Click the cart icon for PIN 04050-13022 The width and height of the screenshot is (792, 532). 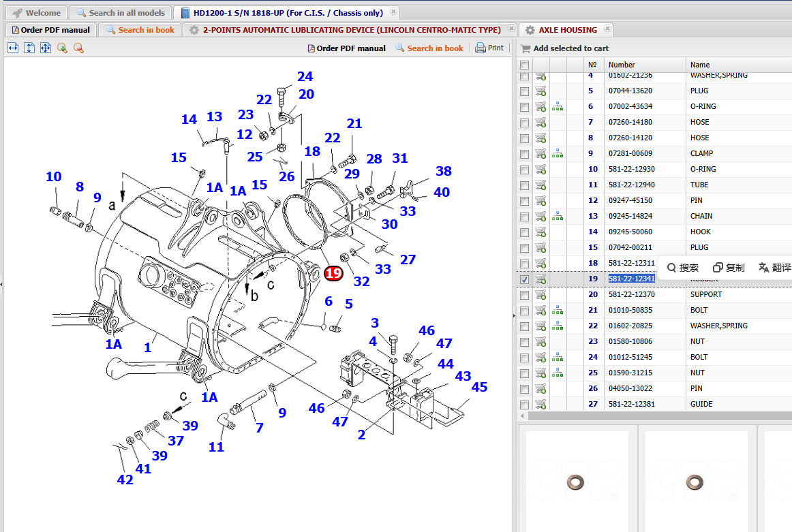click(x=541, y=388)
